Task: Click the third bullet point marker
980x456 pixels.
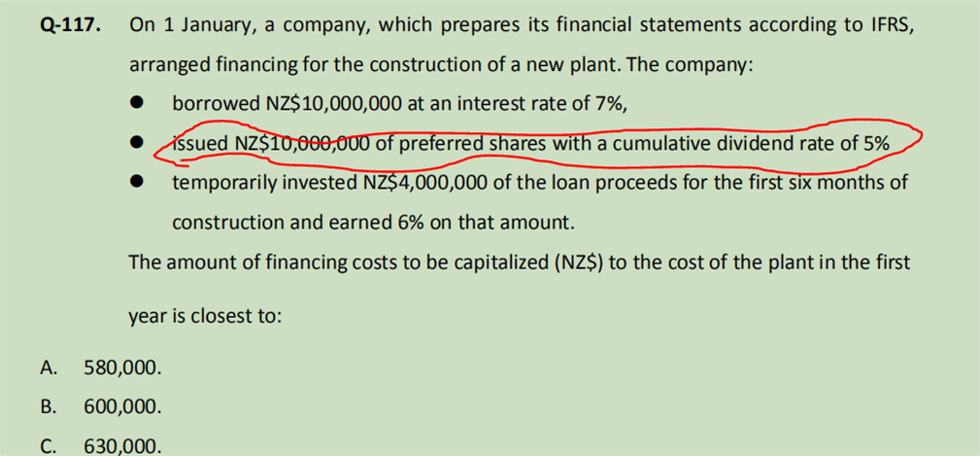Action: click(139, 183)
